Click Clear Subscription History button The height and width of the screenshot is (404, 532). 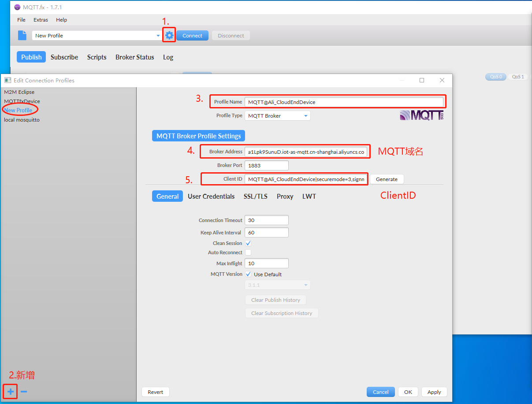[282, 313]
